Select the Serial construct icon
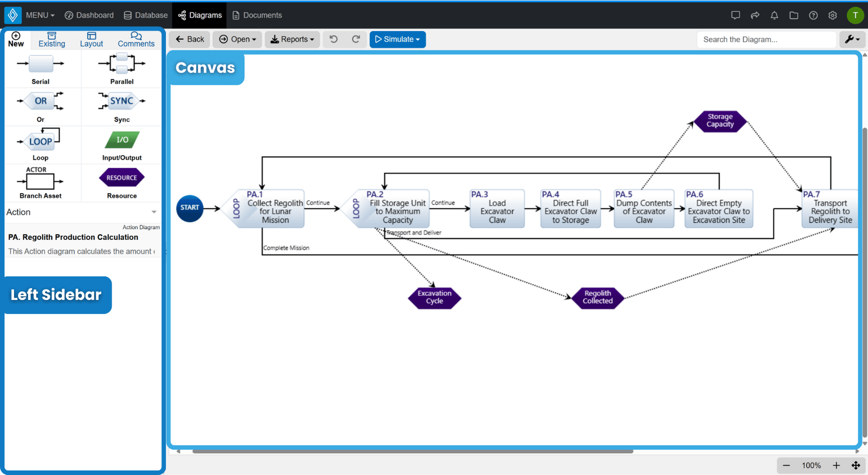This screenshot has width=868, height=475. 40,64
